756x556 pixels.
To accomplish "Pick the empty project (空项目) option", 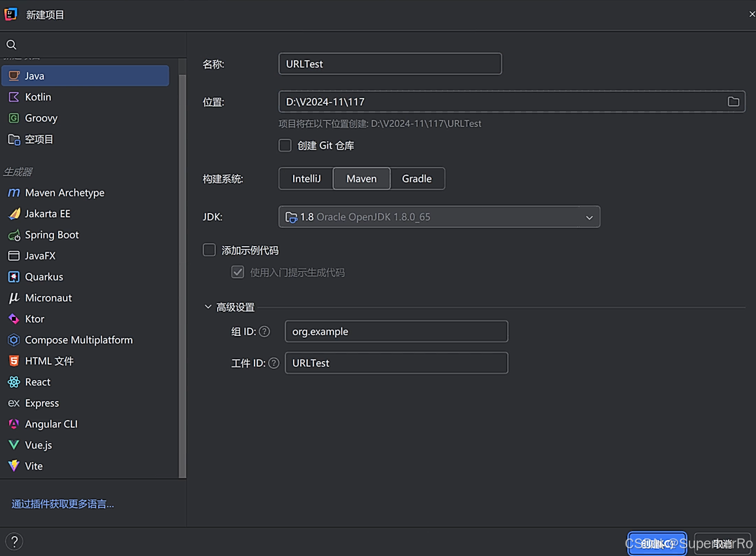I will tap(86, 140).
